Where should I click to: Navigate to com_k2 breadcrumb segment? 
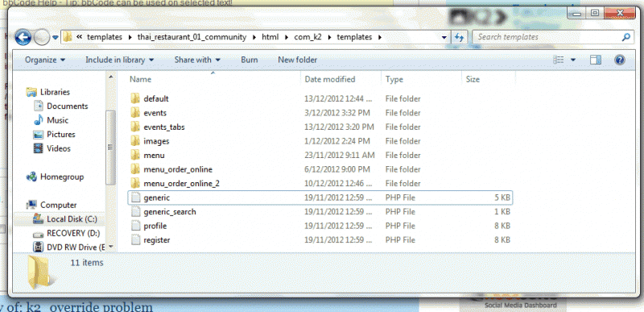307,37
